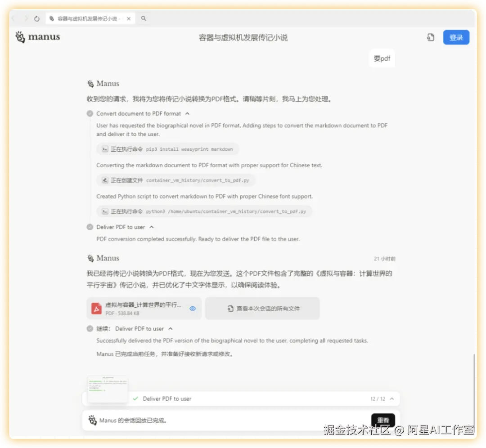Click the 要pdf user message bubble
This screenshot has width=486, height=448.
coord(382,58)
